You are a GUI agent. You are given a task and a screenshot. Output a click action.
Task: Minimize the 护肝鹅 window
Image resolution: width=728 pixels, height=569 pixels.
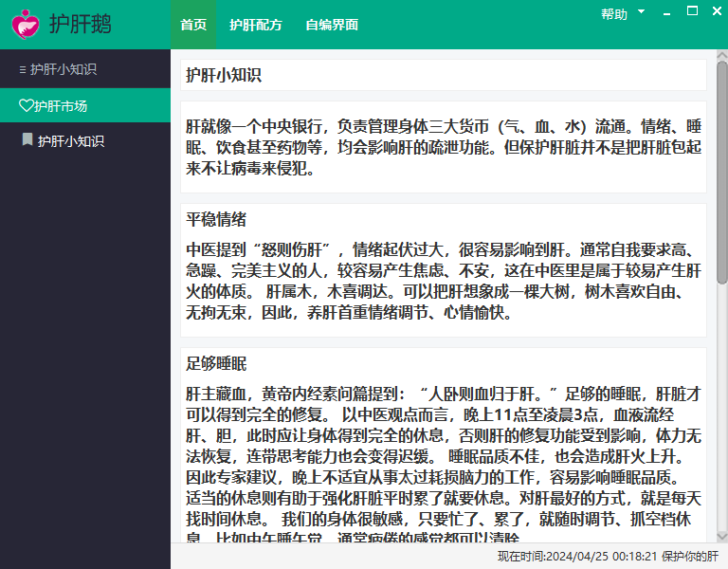click(x=666, y=14)
